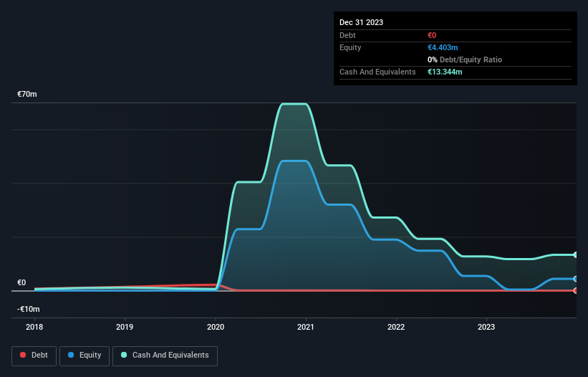Screen dimensions: 588x377
Task: Click the 2019 x-axis label
Action: 125,327
